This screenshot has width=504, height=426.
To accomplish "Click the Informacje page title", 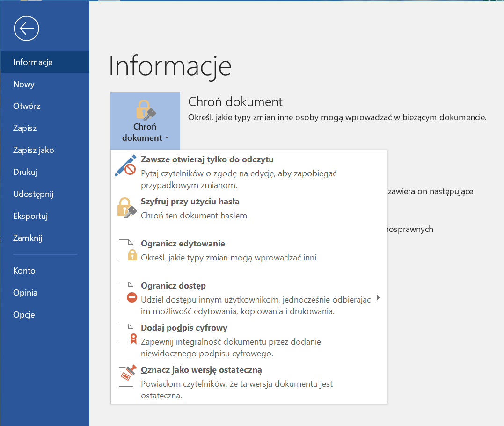I will 170,66.
